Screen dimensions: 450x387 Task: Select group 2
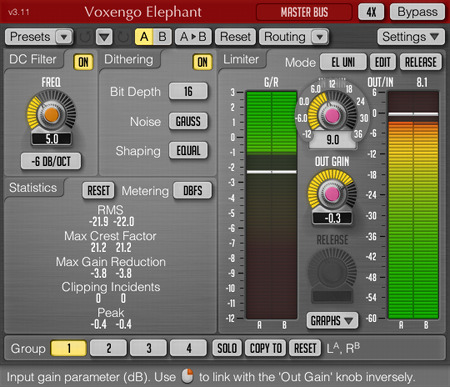click(109, 348)
